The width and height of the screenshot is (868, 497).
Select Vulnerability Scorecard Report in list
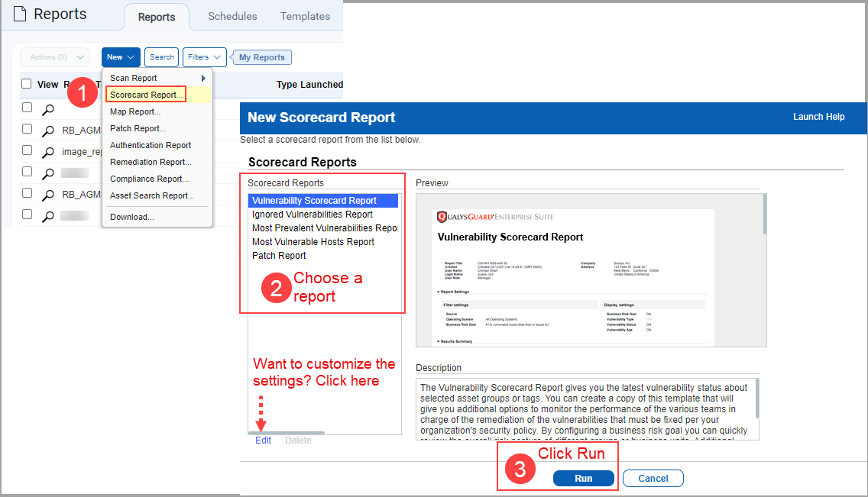[323, 201]
